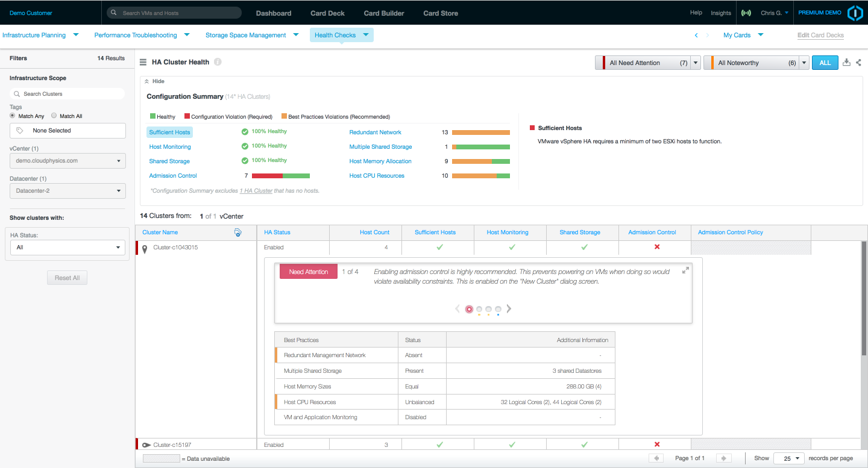Expand the Need Attention message panel
868x468 pixels.
[x=685, y=270]
